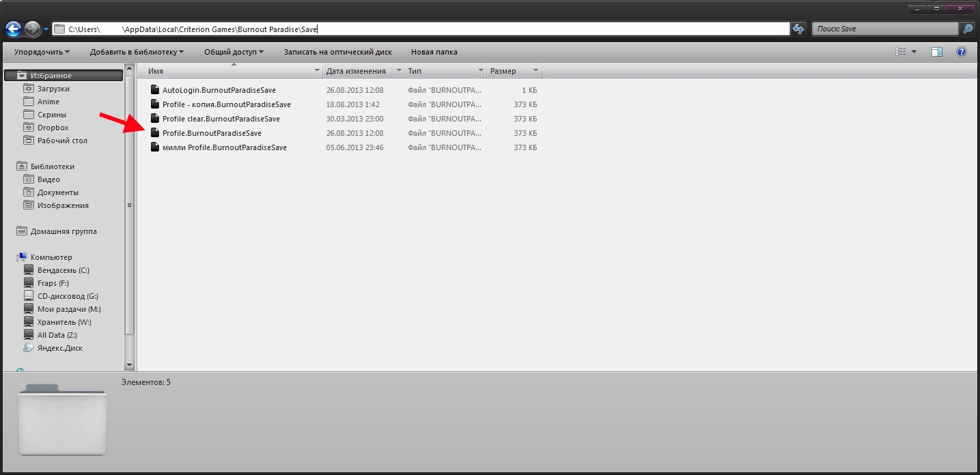Viewport: 980px width, 475px height.
Task: Select file "милли Profile.BurnoutParadiseSave"
Action: (225, 147)
